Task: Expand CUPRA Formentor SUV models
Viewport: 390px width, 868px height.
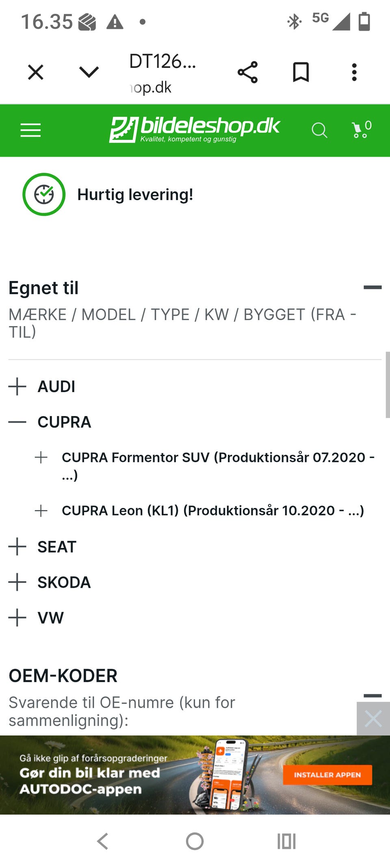Action: point(41,458)
